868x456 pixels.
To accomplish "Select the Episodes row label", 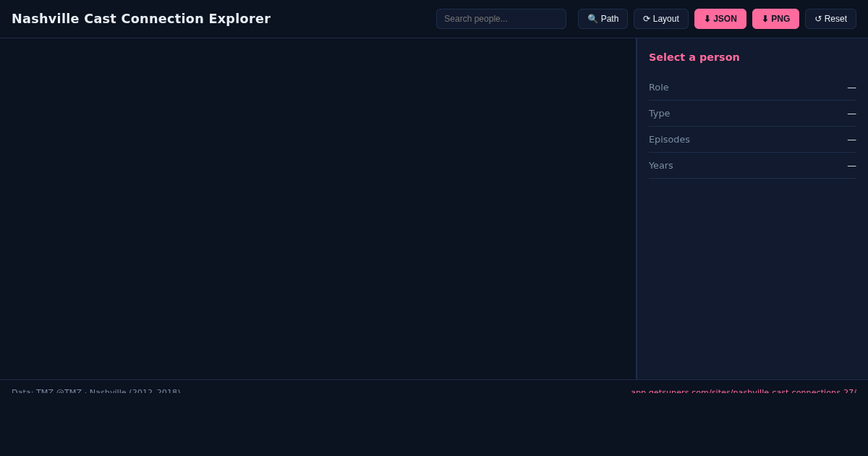I will 669,140.
